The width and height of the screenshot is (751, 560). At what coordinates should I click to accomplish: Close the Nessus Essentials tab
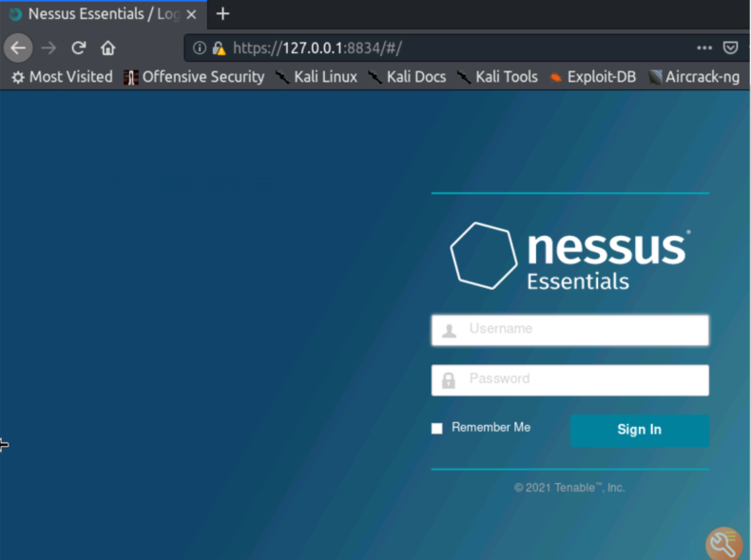[191, 14]
